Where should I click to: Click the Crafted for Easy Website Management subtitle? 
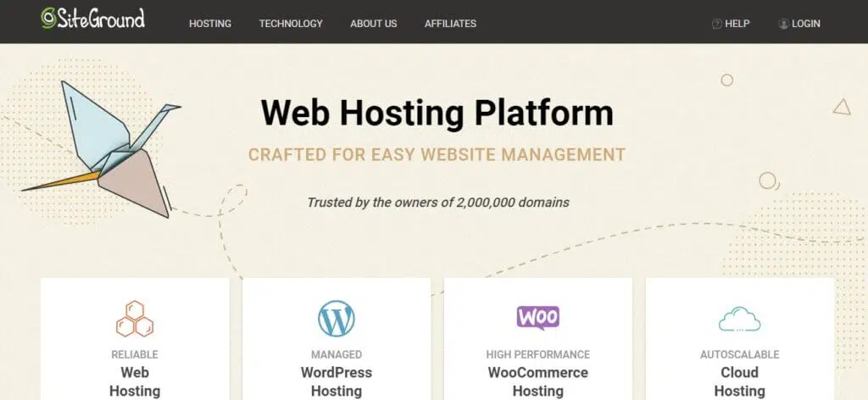437,154
